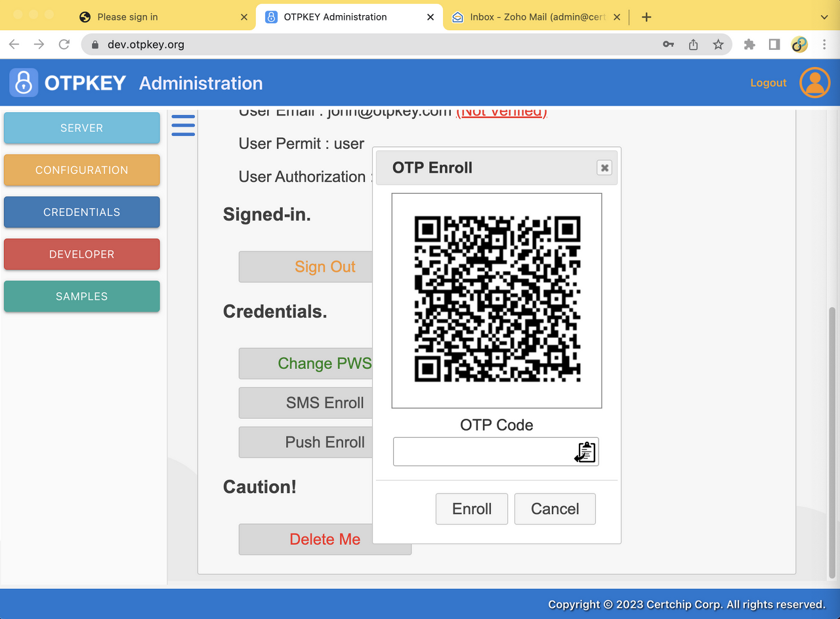Viewport: 840px width, 619px height.
Task: Click the Logout link
Action: pyautogui.click(x=768, y=83)
